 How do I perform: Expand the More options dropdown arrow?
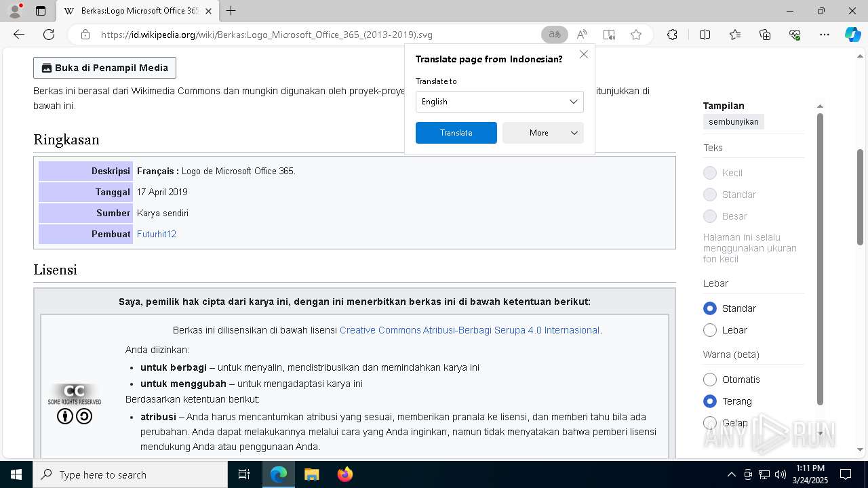(x=574, y=133)
